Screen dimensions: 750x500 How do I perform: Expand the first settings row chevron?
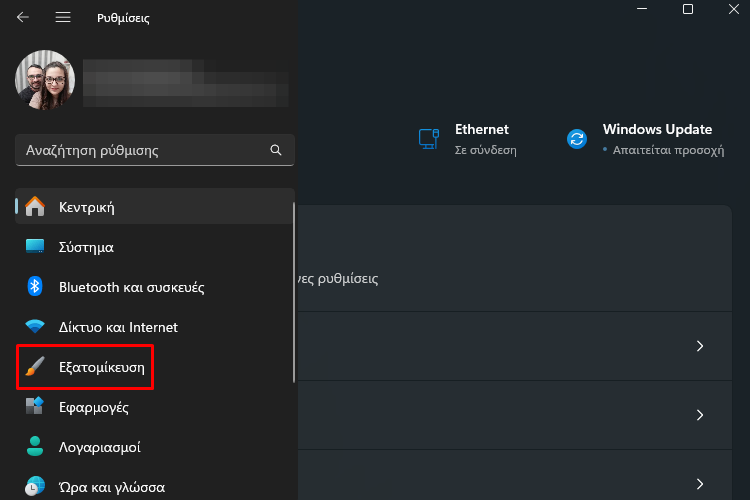point(700,346)
